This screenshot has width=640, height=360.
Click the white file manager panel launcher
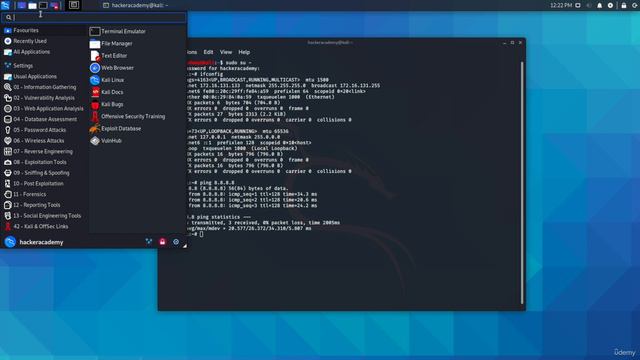tap(32, 6)
